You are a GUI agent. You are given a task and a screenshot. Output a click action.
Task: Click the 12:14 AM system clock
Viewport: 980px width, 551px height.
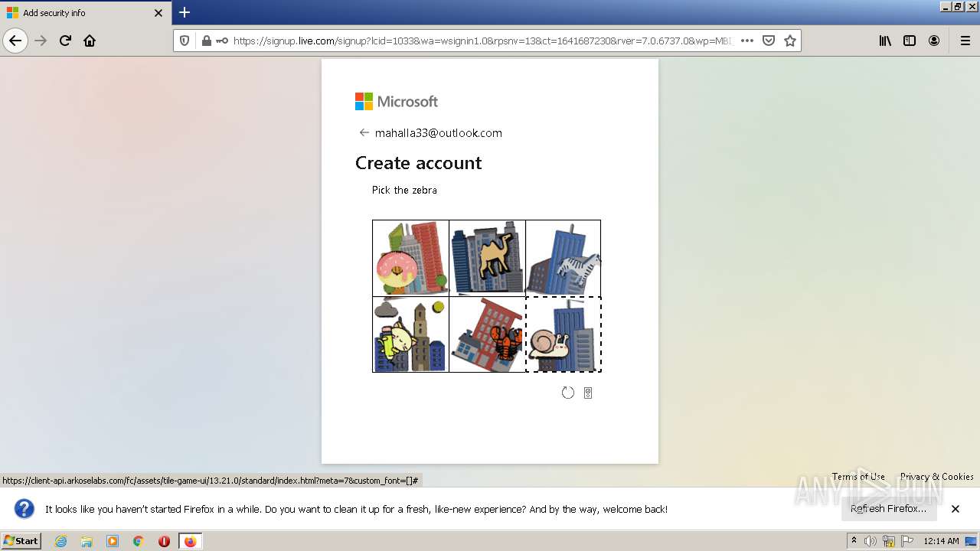[x=941, y=541]
